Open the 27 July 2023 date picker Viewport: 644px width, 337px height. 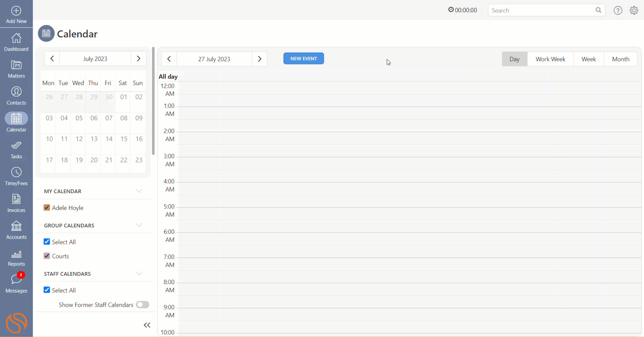click(214, 59)
